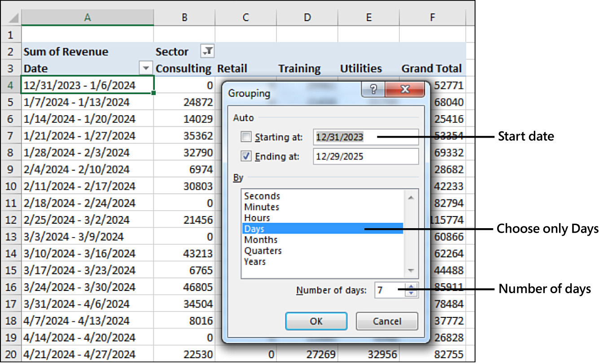This screenshot has width=599, height=364.
Task: Decrease Number of days spinner
Action: click(411, 294)
